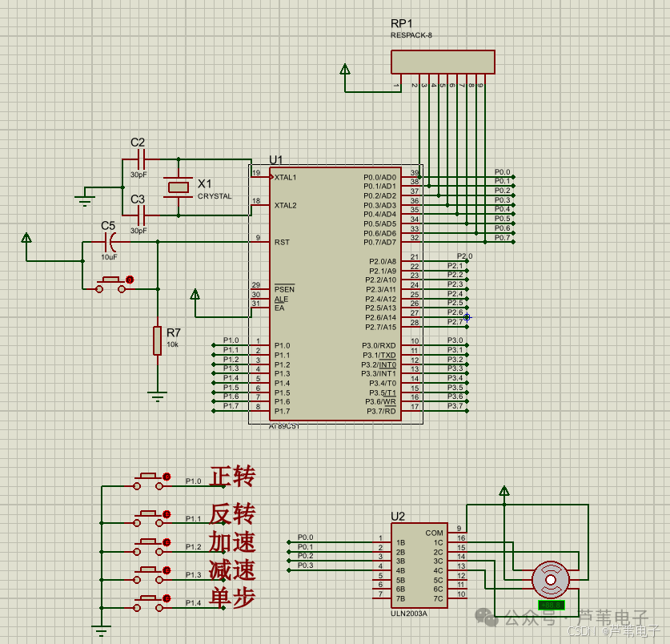Click the U1 reference label

tap(276, 160)
